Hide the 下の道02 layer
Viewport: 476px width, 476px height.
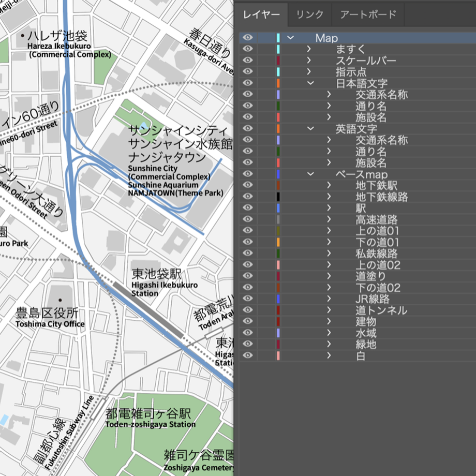(248, 287)
